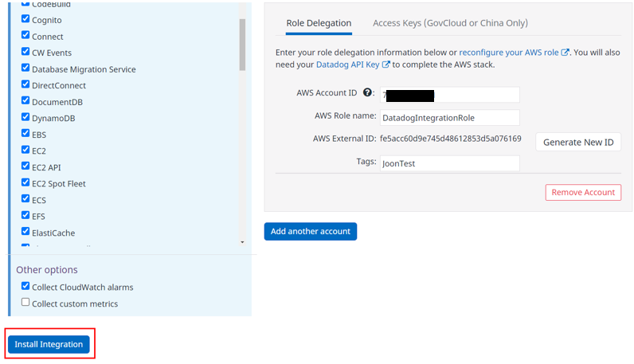The image size is (634, 364).
Task: Uncheck the EFS checkbox
Action: tap(25, 215)
